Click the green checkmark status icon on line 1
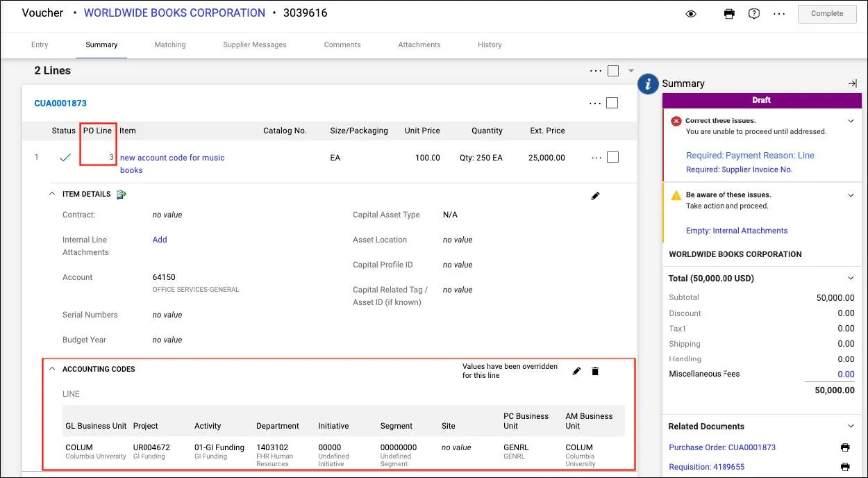The height and width of the screenshot is (478, 868). [65, 158]
